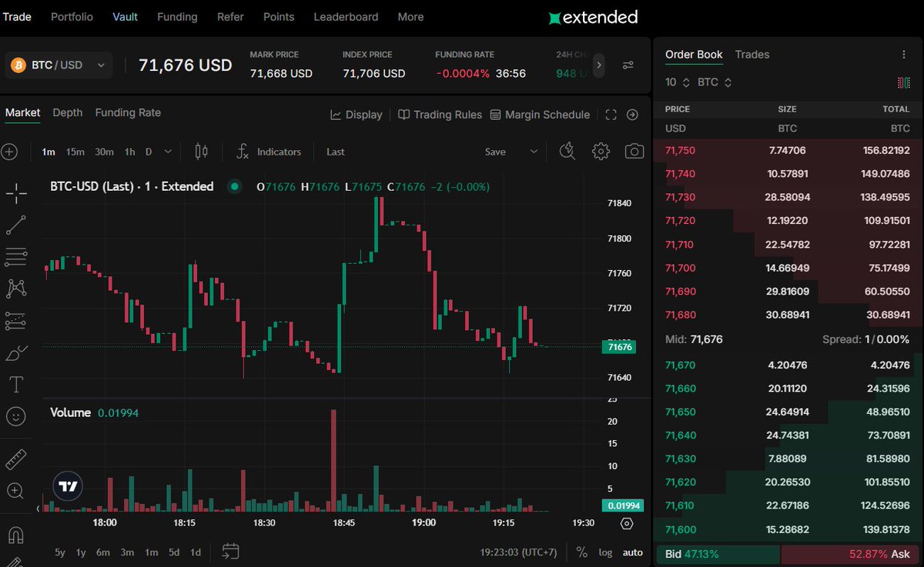Viewport: 924px width, 567px height.
Task: Toggle auto scale on chart
Action: (x=632, y=552)
